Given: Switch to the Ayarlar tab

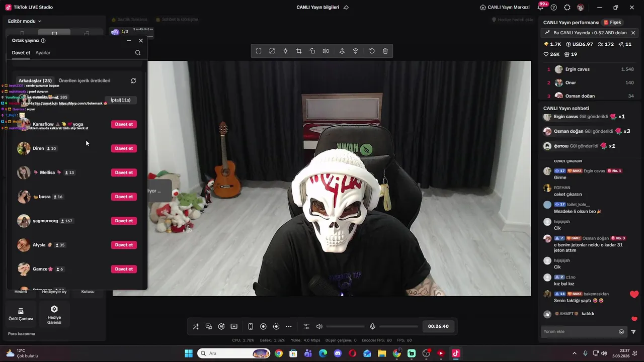Looking at the screenshot, I should click(43, 53).
